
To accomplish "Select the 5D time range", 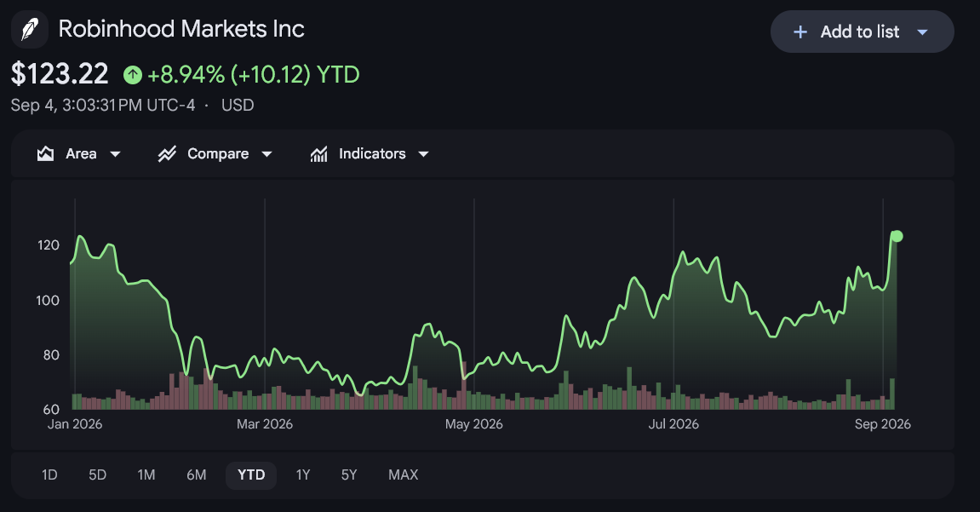I will [98, 475].
